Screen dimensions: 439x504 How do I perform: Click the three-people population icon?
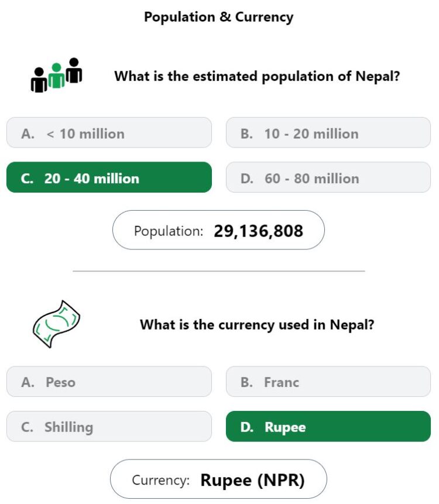[56, 75]
